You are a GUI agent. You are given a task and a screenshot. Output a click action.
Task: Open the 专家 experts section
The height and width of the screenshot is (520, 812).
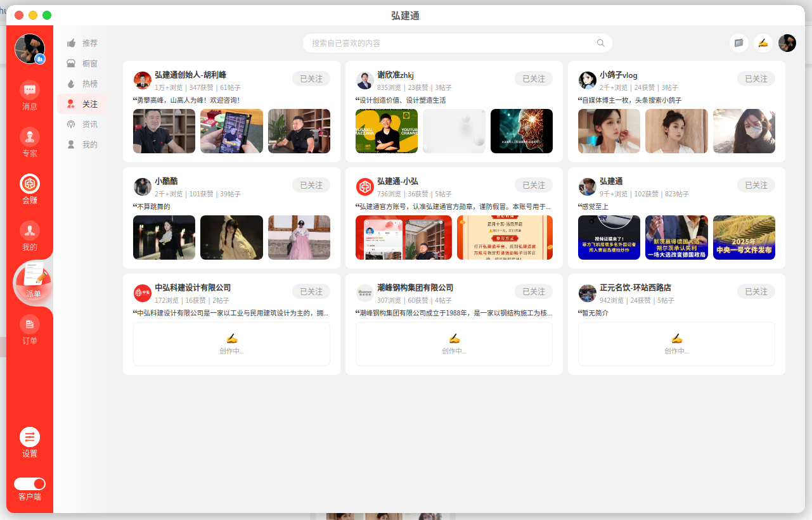[30, 137]
